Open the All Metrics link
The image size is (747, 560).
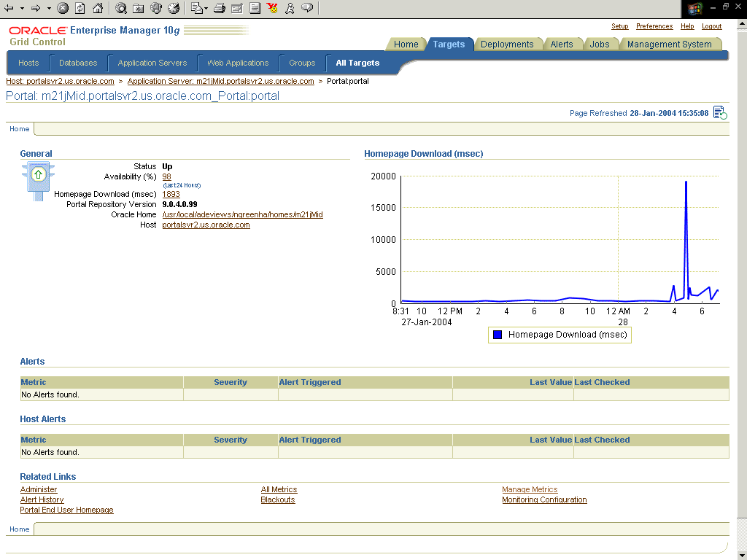(279, 489)
